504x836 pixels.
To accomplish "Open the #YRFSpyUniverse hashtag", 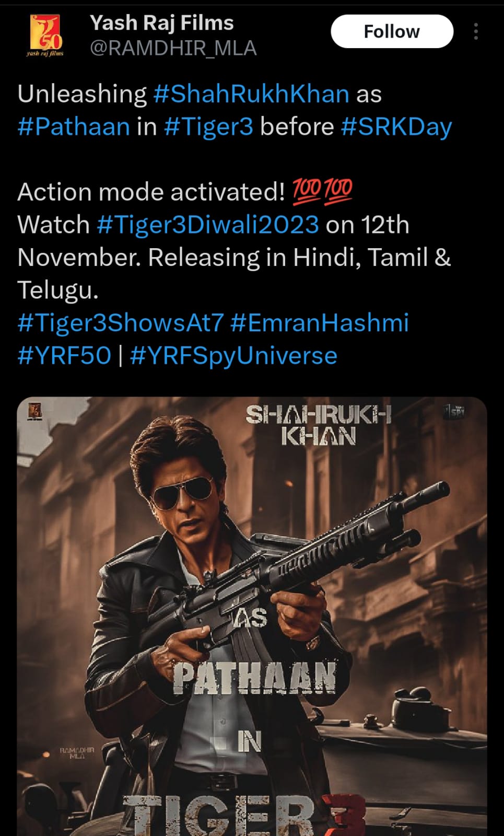I will [233, 356].
